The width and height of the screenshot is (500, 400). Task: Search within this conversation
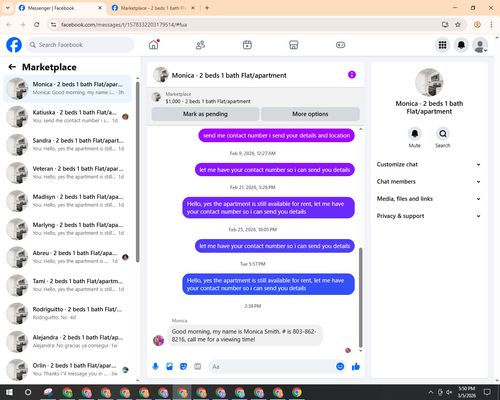pos(443,134)
